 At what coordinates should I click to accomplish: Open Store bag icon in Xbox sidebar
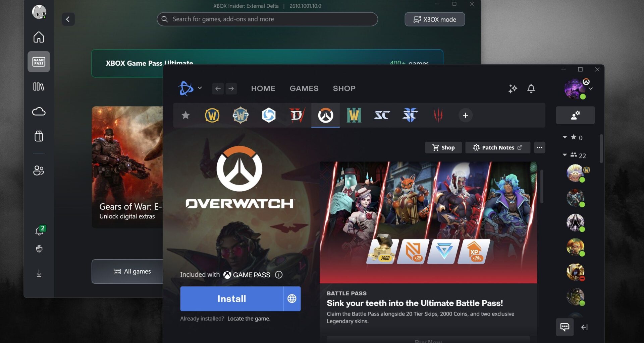pyautogui.click(x=39, y=136)
